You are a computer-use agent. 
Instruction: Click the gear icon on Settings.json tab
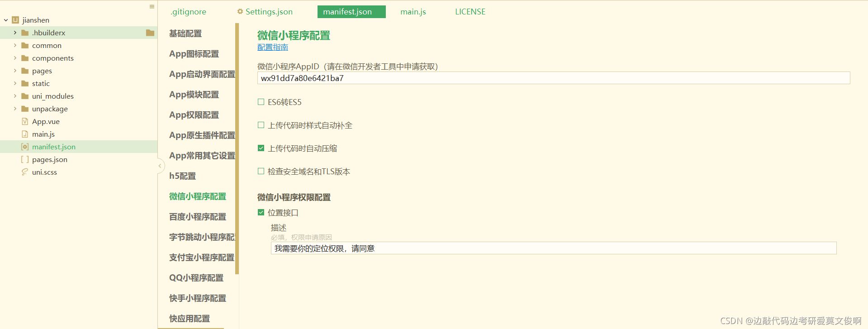coord(240,11)
